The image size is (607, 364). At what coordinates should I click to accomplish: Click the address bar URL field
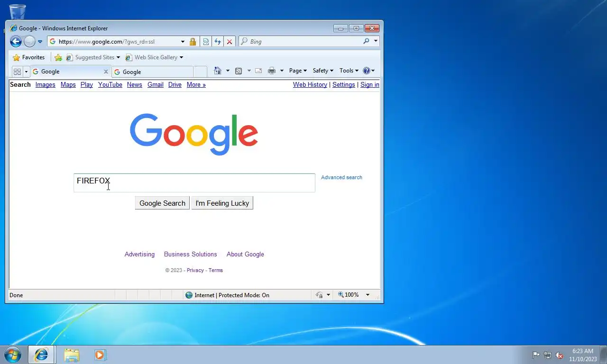tap(114, 42)
